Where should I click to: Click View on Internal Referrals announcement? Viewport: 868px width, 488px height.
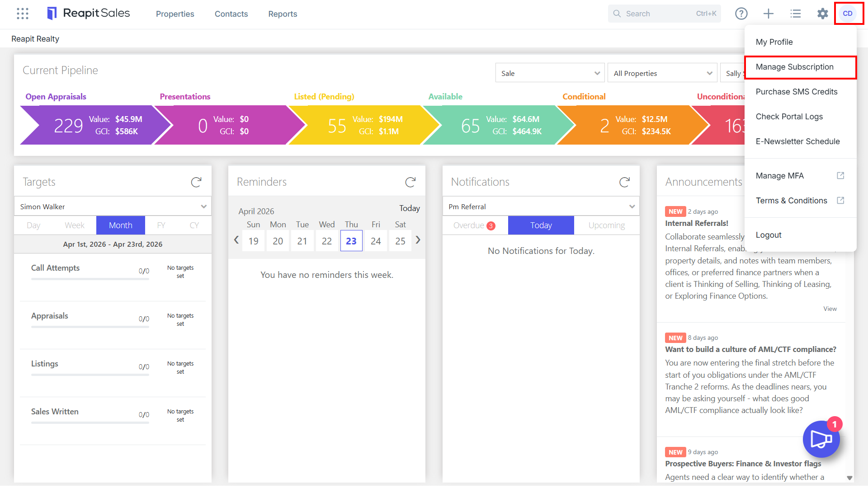(830, 309)
